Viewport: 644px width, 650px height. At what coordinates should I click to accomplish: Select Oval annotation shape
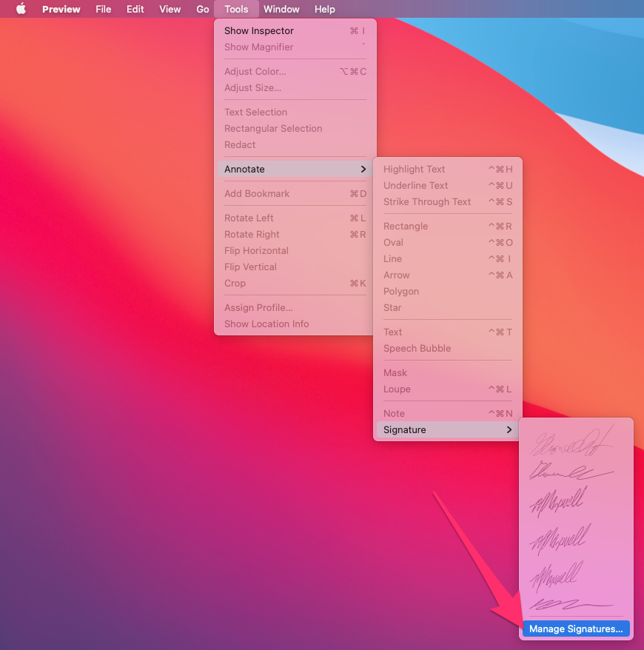click(448, 243)
